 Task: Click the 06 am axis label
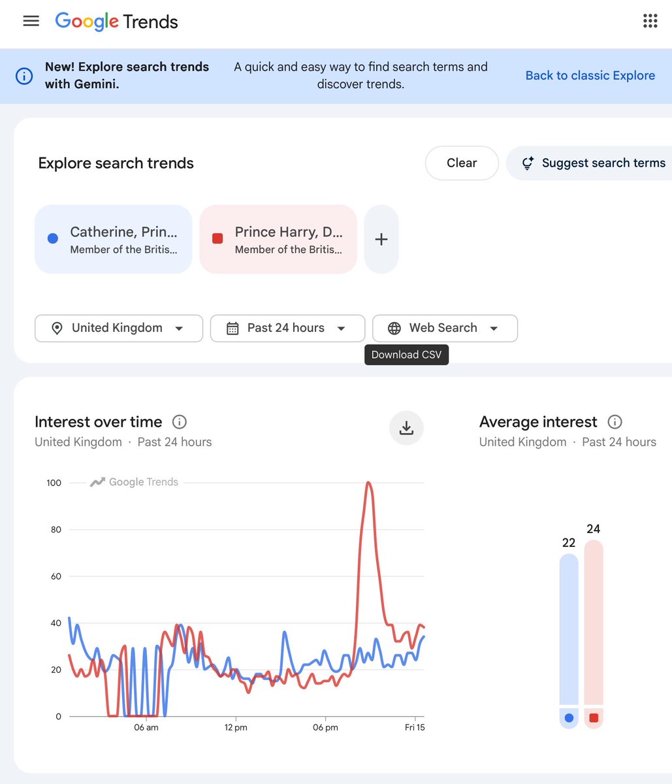[146, 727]
